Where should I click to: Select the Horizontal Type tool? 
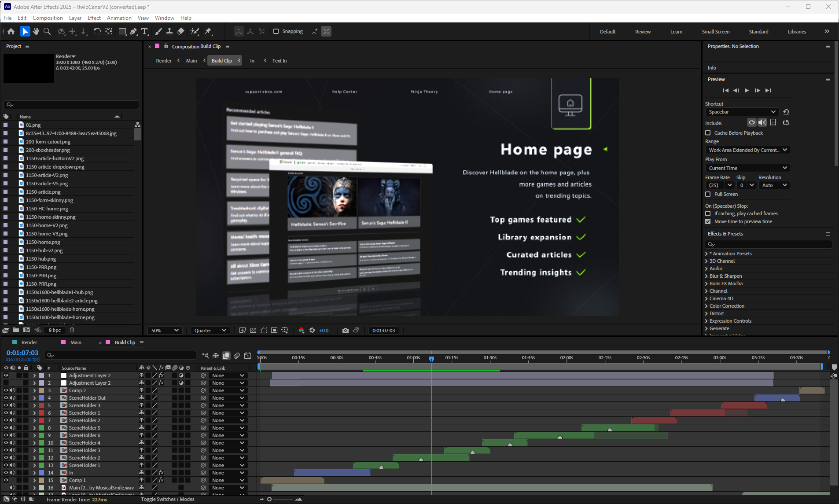(x=144, y=31)
